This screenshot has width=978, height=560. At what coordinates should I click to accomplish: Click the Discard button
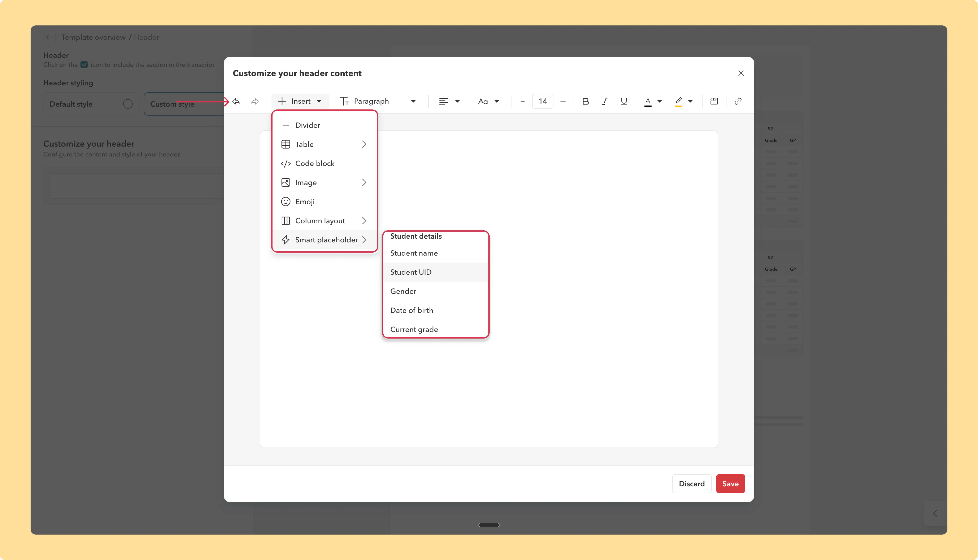pos(692,483)
